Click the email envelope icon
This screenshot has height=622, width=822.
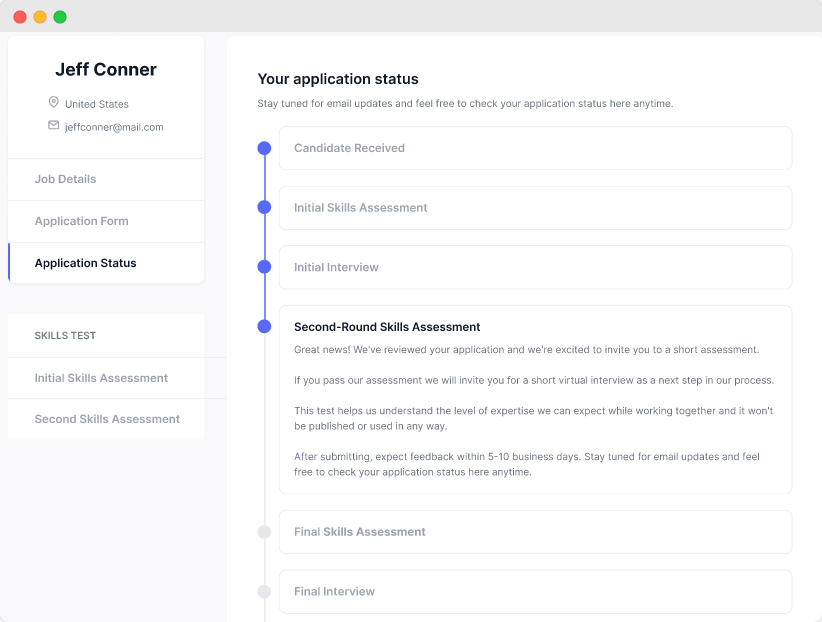54,126
